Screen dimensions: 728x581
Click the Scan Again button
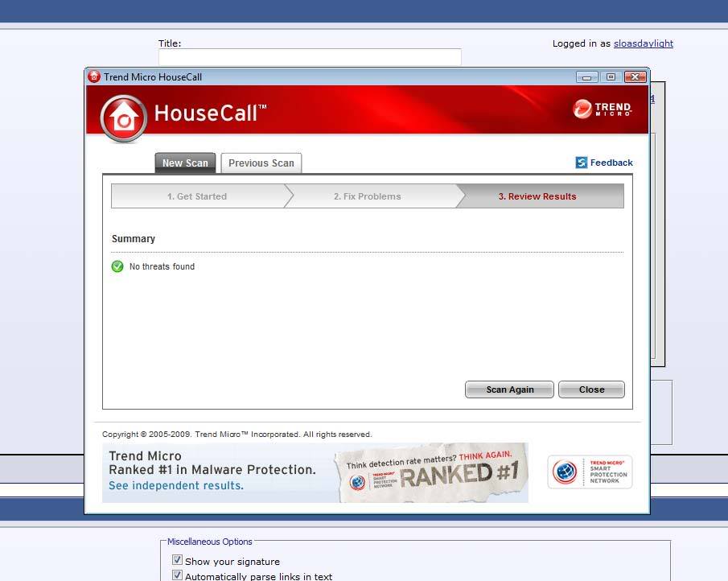pos(509,389)
